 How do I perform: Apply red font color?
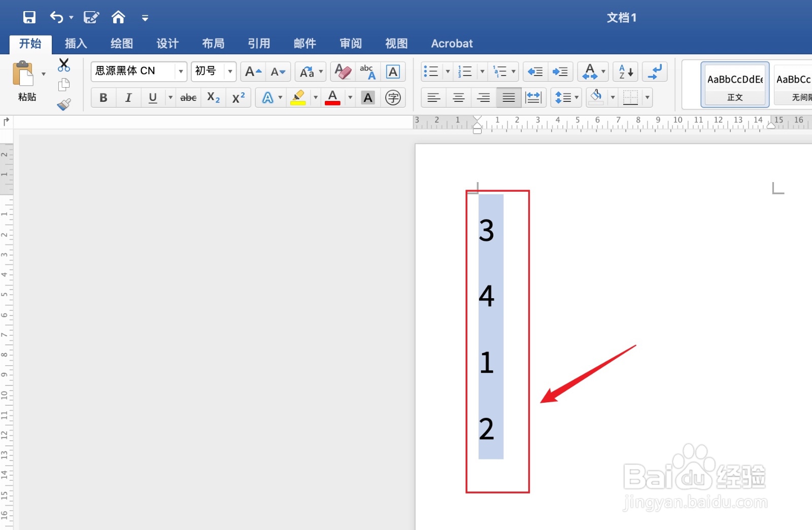(332, 97)
